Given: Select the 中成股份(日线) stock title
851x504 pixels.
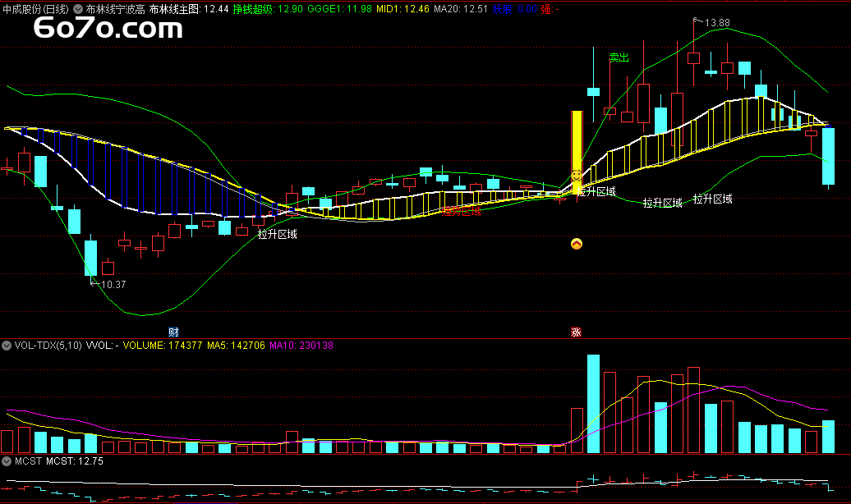Looking at the screenshot, I should coord(36,9).
